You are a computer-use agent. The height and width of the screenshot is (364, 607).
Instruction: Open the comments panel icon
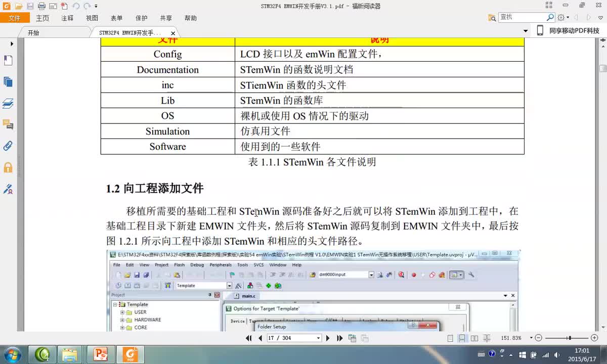8,124
